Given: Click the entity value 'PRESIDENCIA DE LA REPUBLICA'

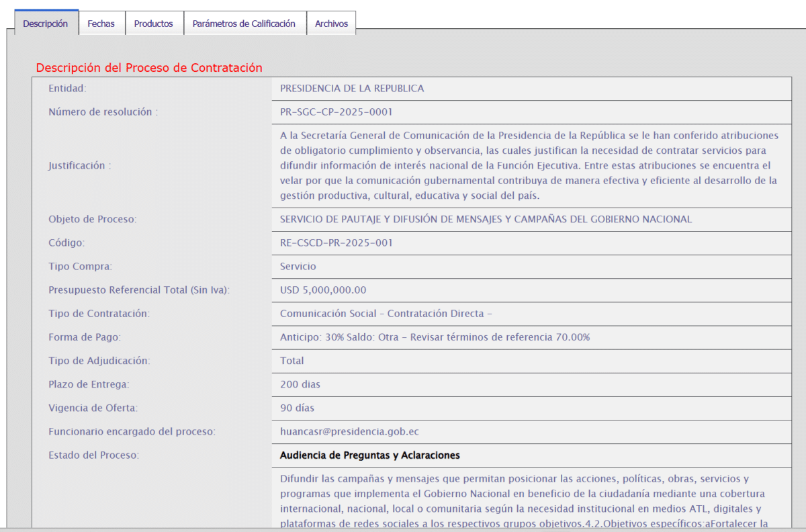Looking at the screenshot, I should pyautogui.click(x=352, y=89).
